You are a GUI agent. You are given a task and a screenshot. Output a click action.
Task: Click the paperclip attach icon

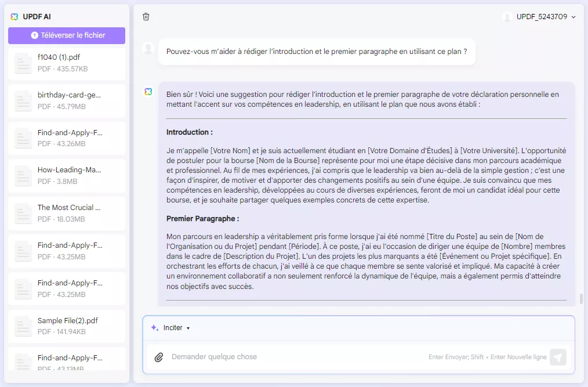coord(159,357)
